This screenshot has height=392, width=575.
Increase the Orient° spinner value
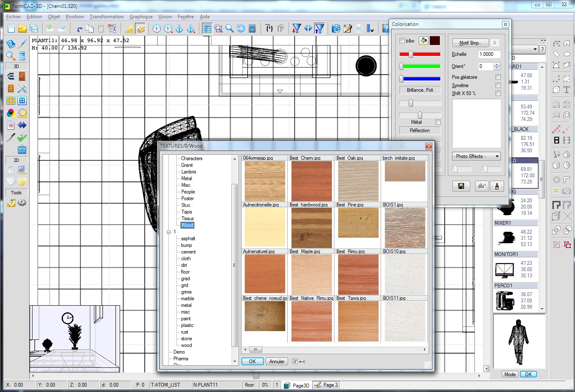point(497,65)
